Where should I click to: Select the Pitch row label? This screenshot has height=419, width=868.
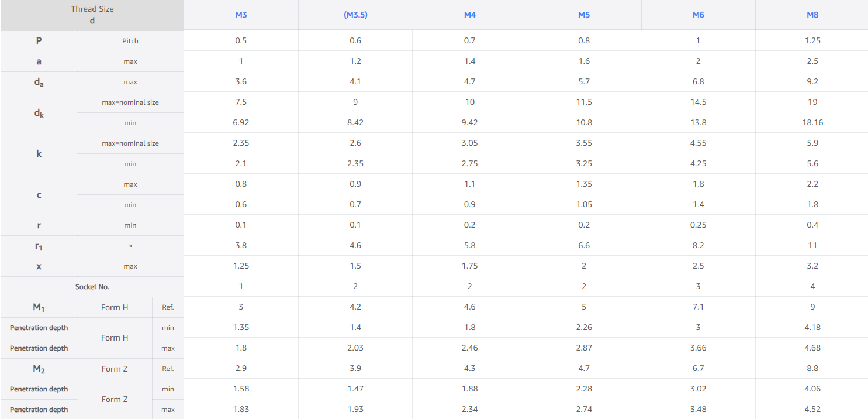[x=130, y=41]
